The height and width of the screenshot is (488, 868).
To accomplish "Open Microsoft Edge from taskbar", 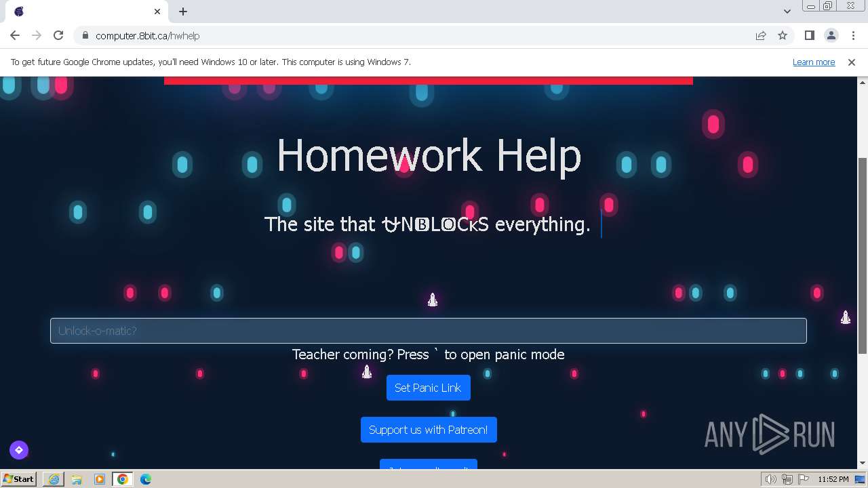I will tap(146, 479).
